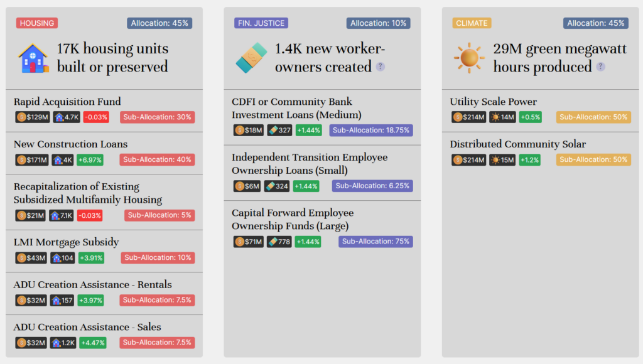Click the New Construction Loans title
643x364 pixels.
(x=70, y=144)
